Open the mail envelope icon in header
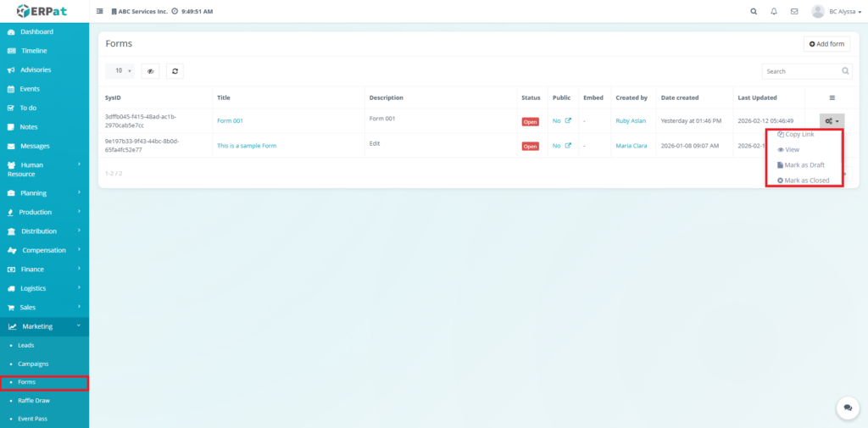This screenshot has height=428, width=868. [794, 12]
